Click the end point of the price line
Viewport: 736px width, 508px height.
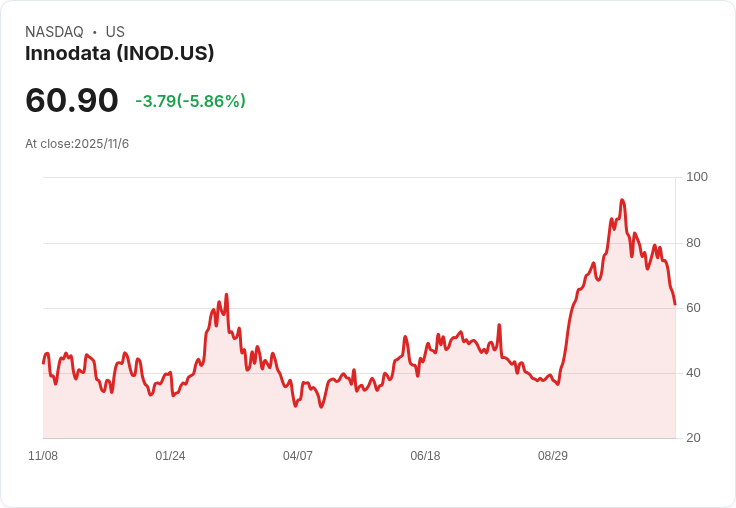(675, 304)
